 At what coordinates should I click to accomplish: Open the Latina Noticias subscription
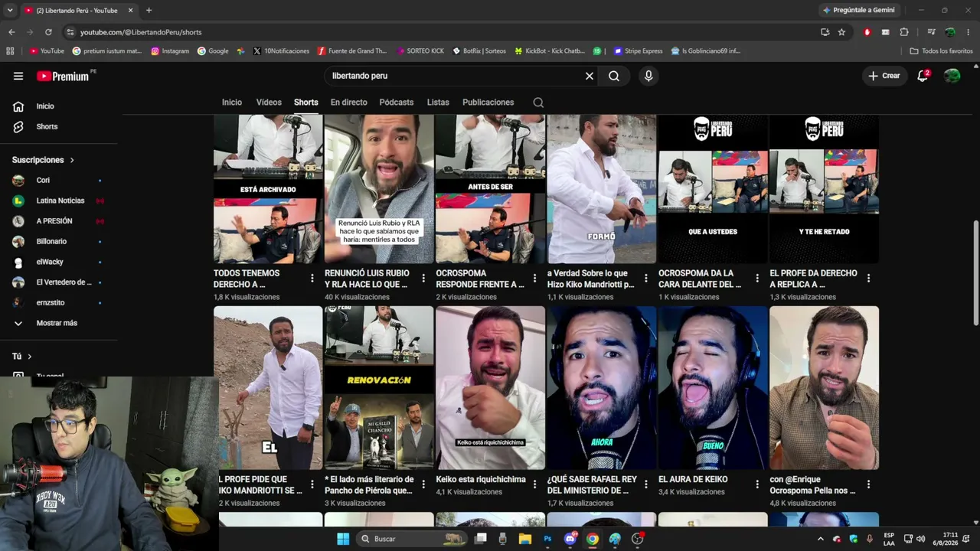pos(59,201)
